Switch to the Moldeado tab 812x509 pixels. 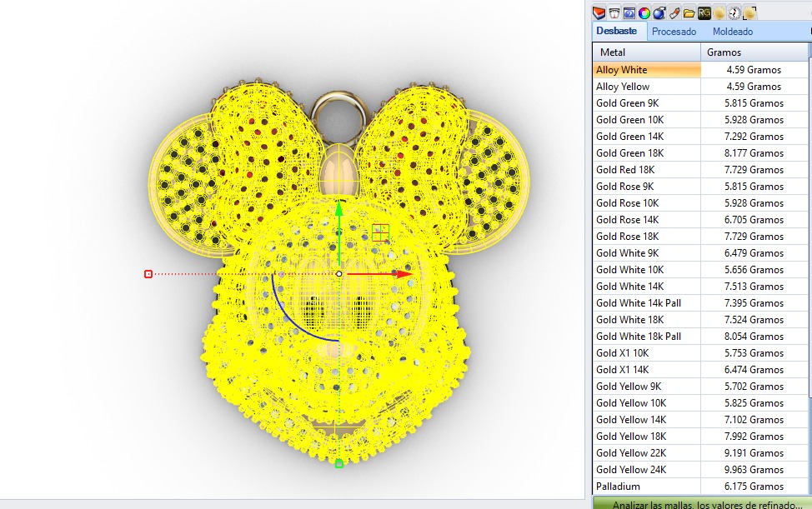[x=732, y=32]
